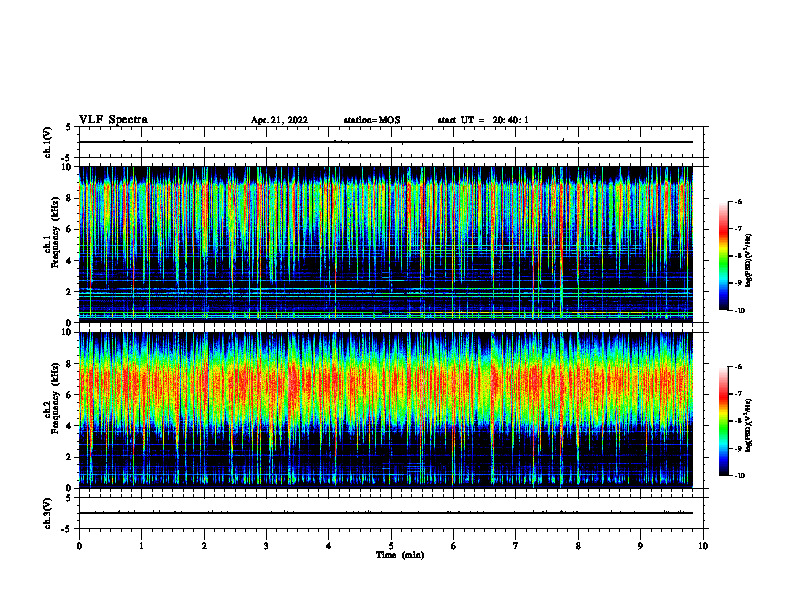Click the 'Time (min)' axis label

click(x=400, y=555)
